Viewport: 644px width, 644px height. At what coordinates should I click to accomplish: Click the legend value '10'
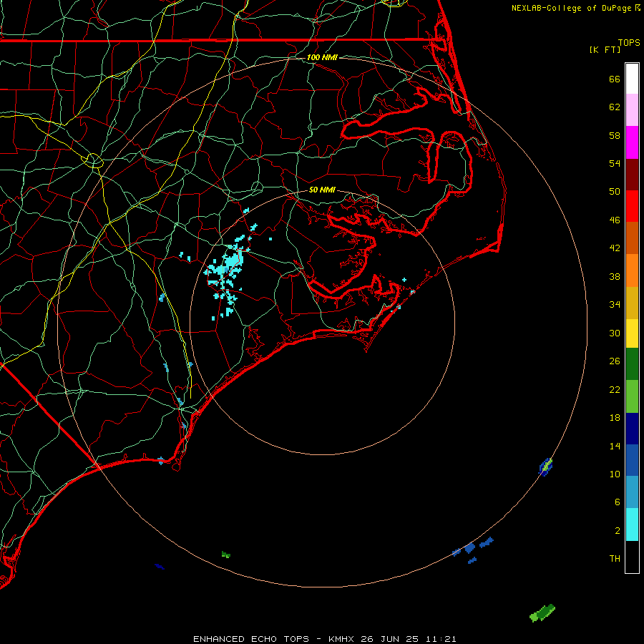[615, 474]
